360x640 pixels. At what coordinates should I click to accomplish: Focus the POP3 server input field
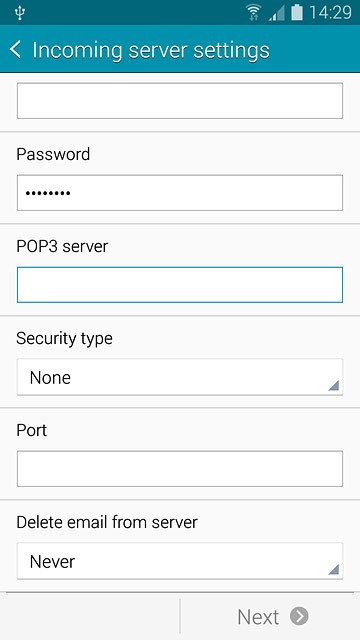(180, 285)
